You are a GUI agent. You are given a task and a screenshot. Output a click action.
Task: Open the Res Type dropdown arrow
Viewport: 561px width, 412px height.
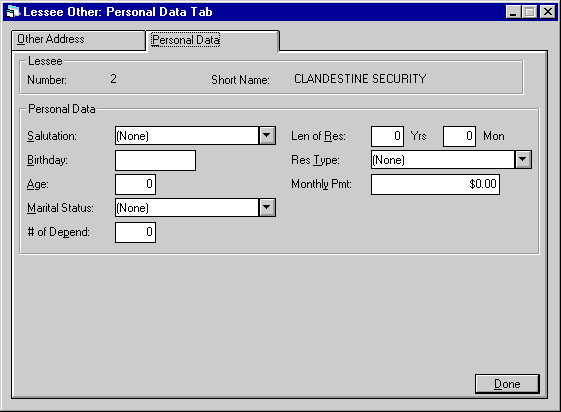(x=523, y=160)
